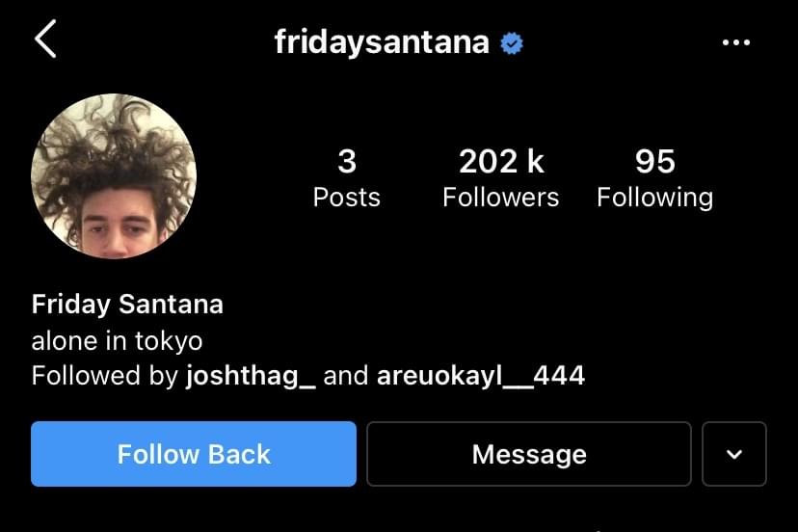Tap the 202 k number
Screen dimensions: 798x532
501,161
